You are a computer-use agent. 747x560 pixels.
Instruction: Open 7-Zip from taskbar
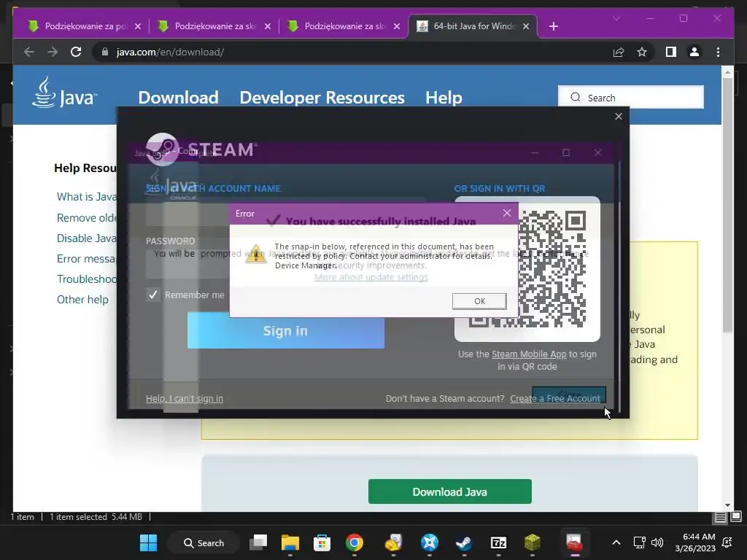coord(498,542)
